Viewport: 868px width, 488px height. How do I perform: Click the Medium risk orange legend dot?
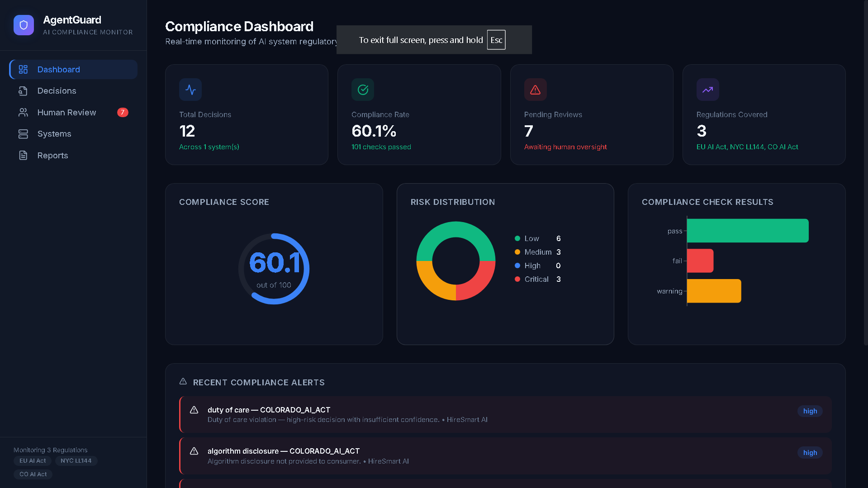point(517,252)
